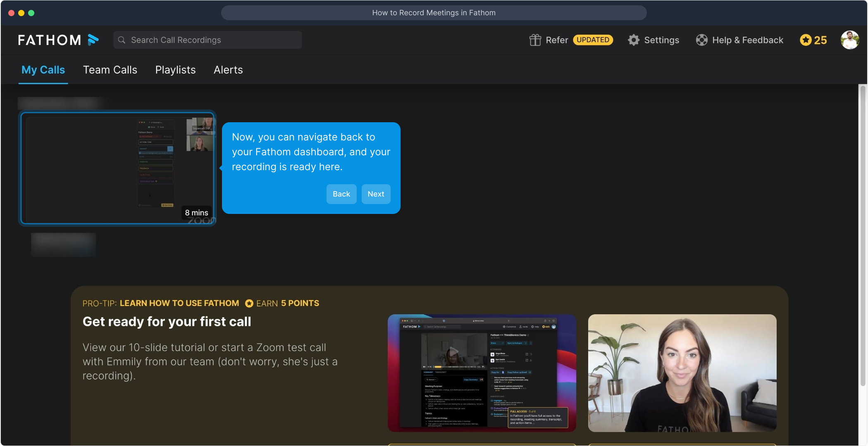
Task: Open the Refer link
Action: 557,40
